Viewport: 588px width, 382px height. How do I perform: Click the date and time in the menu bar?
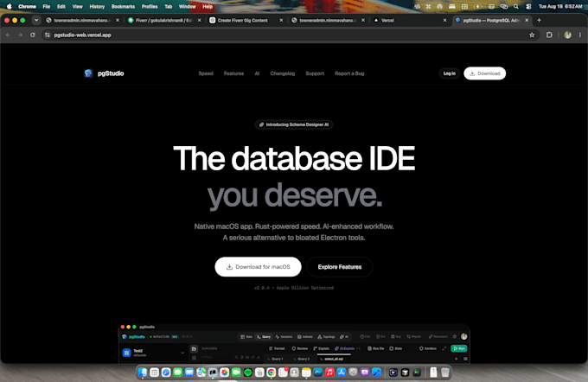coord(560,6)
